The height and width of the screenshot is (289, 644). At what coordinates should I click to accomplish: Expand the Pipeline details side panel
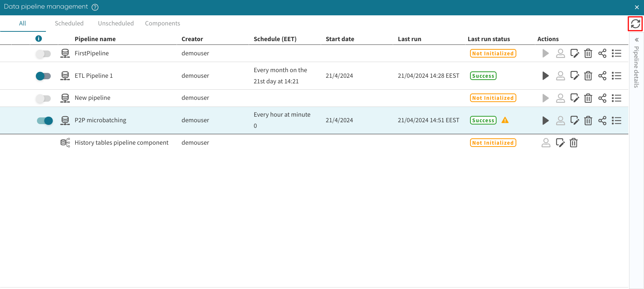pos(637,40)
